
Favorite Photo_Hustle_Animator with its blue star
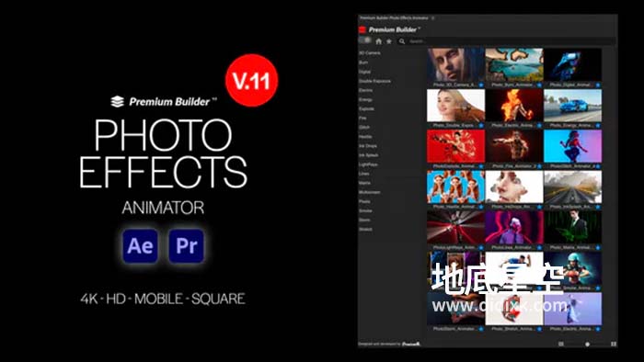tap(481, 207)
